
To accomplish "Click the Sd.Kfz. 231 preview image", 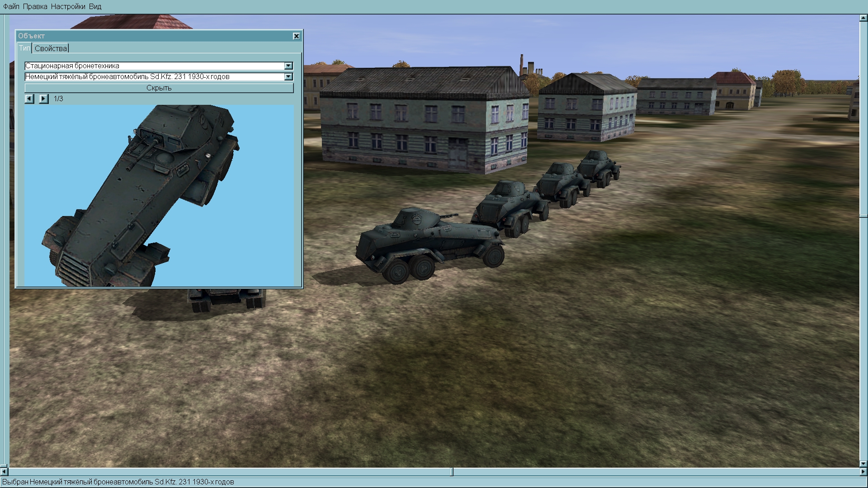I will 159,195.
